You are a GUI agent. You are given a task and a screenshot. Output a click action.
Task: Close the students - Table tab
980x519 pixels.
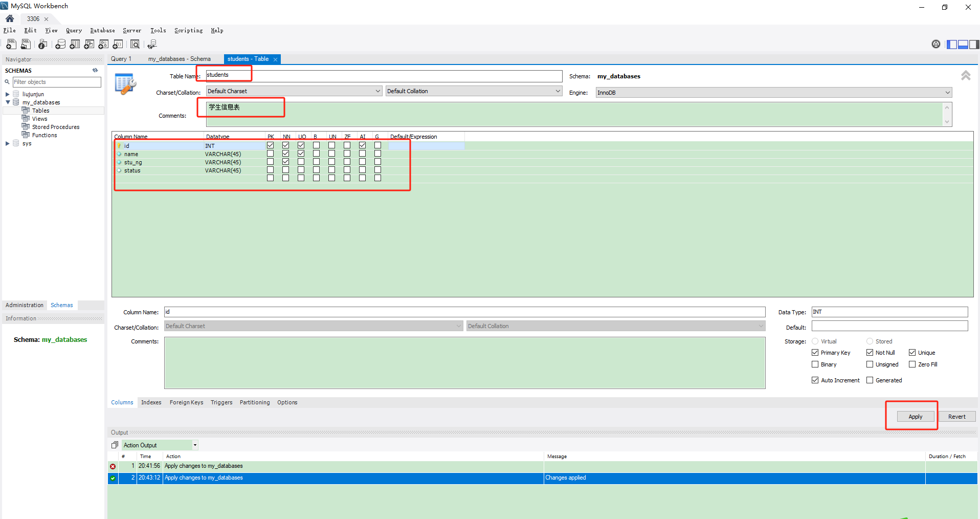[x=275, y=59]
